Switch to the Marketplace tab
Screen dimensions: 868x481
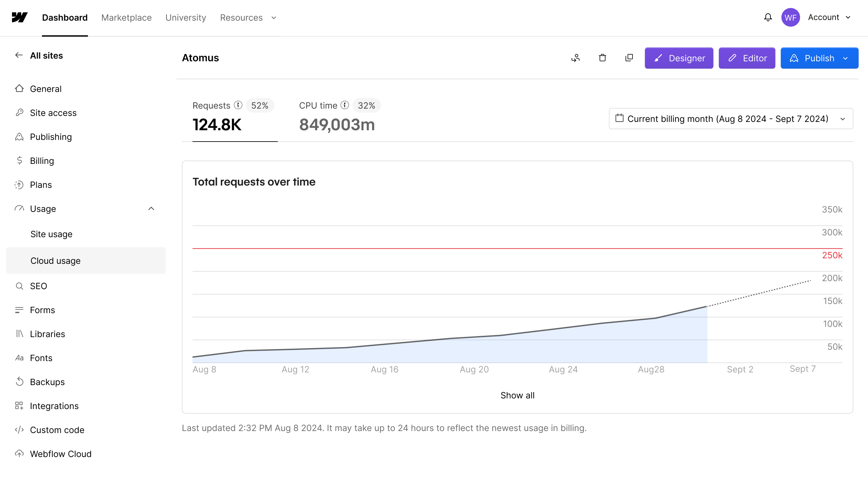(126, 17)
